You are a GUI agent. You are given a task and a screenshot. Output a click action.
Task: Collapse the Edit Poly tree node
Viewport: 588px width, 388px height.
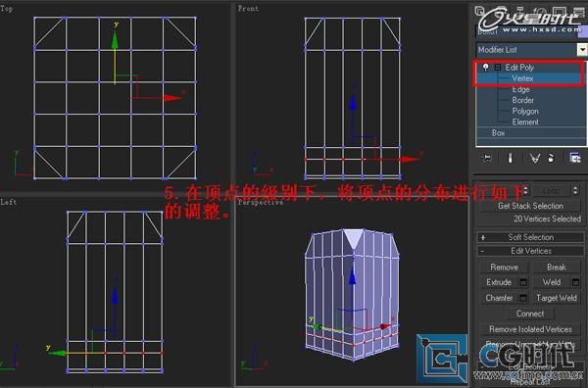pos(498,68)
